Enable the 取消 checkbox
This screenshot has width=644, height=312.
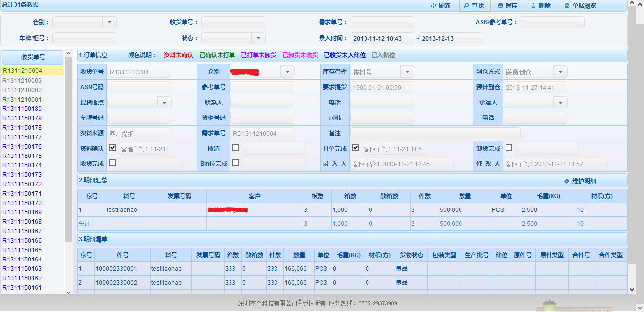tap(236, 148)
